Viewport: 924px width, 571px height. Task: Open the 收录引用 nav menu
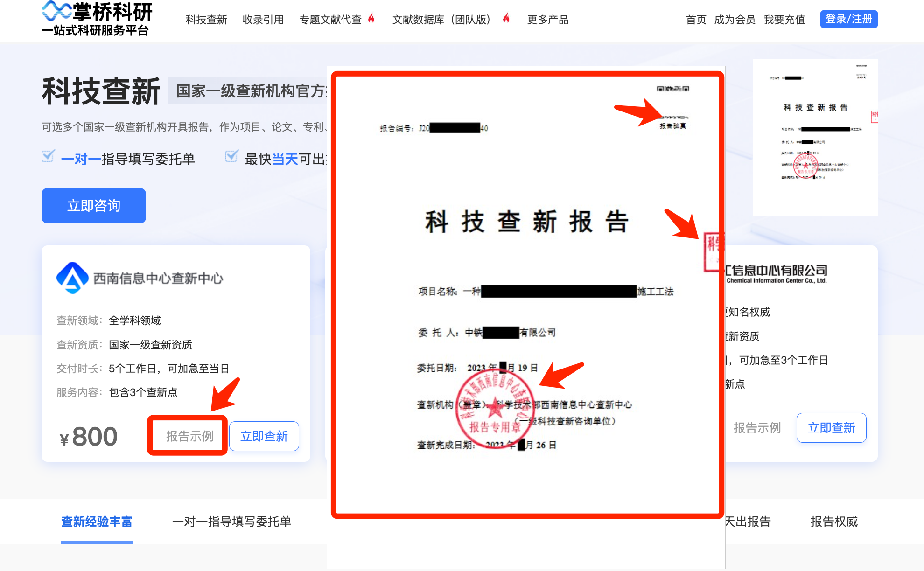click(x=263, y=20)
